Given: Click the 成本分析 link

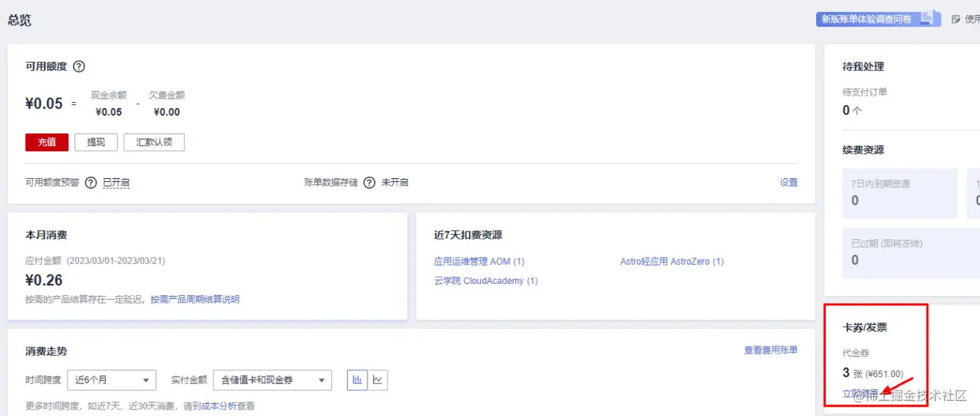Looking at the screenshot, I should coord(219,406).
